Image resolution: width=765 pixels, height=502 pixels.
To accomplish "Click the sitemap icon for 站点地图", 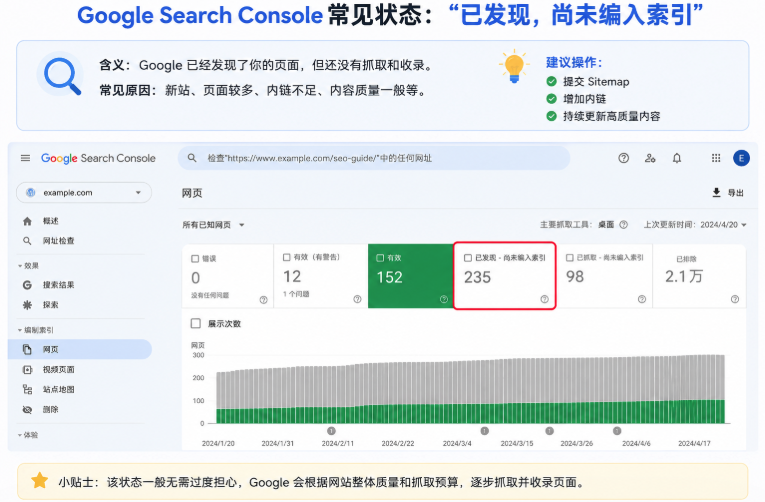I will coord(27,389).
